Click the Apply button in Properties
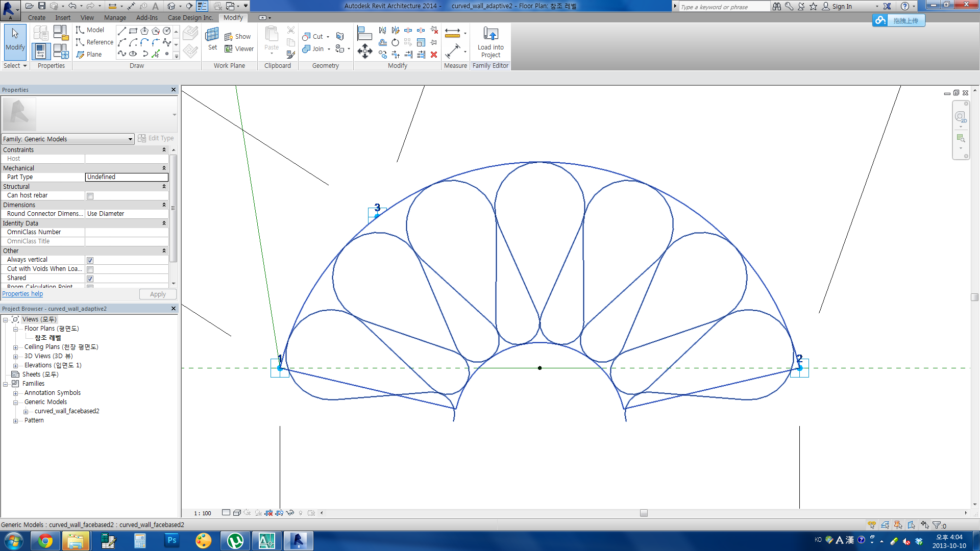 pyautogui.click(x=158, y=294)
